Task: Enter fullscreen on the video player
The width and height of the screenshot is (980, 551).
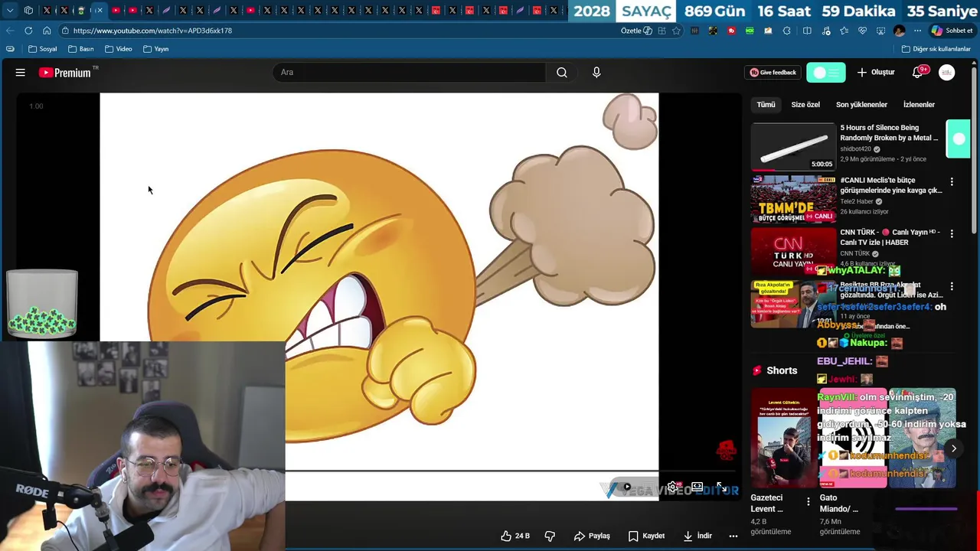Action: tap(721, 487)
